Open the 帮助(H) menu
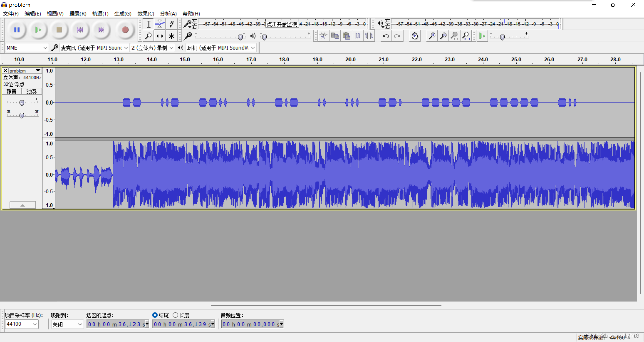Screen dimensions: 644x342 point(191,14)
